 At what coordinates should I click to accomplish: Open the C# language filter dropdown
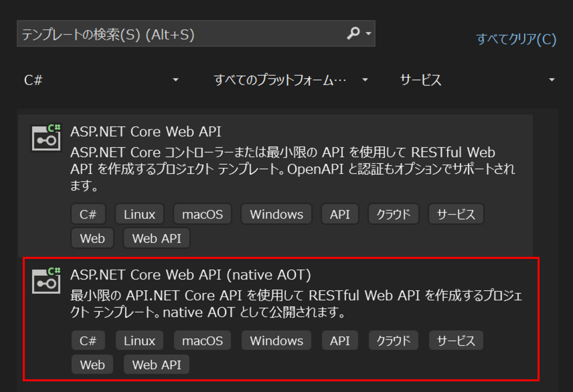pos(102,80)
